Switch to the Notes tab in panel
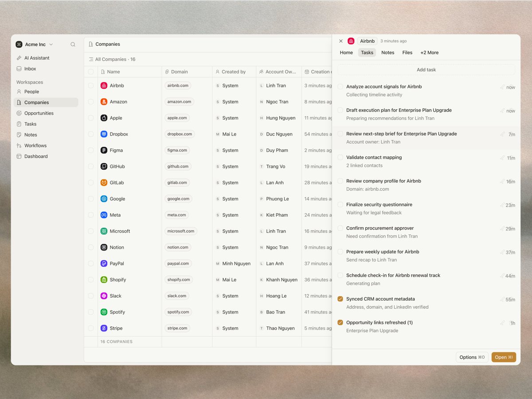The image size is (532, 399). coord(388,53)
